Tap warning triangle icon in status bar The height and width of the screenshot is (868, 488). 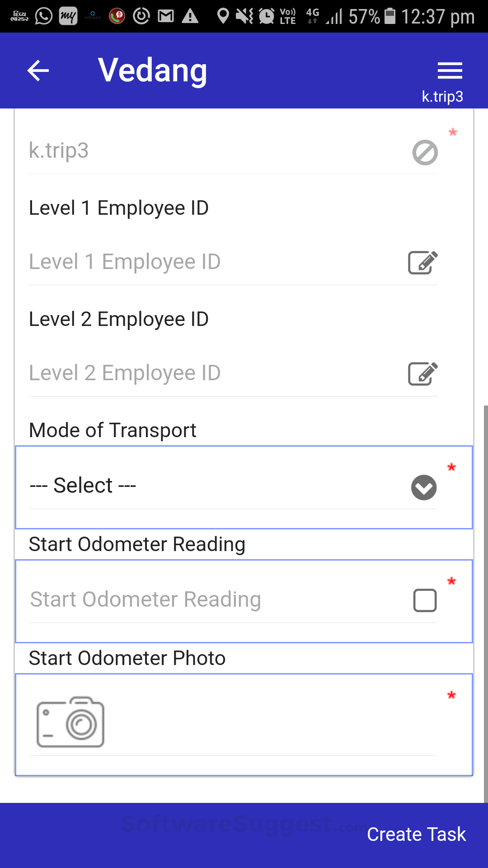click(190, 17)
